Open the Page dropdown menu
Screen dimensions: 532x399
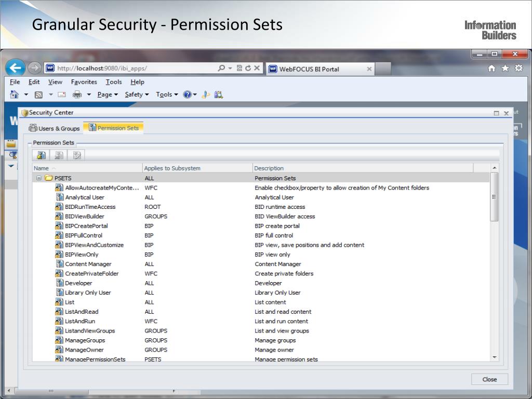click(108, 95)
